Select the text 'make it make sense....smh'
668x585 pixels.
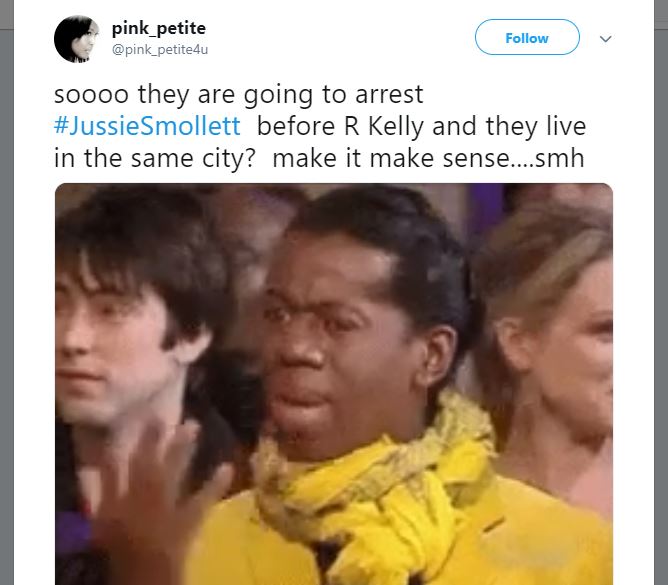pos(428,158)
